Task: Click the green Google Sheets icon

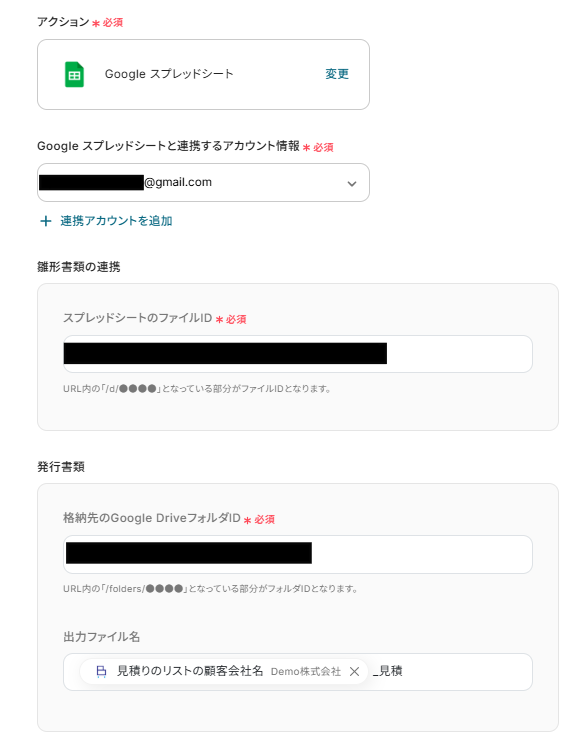Action: pos(74,74)
